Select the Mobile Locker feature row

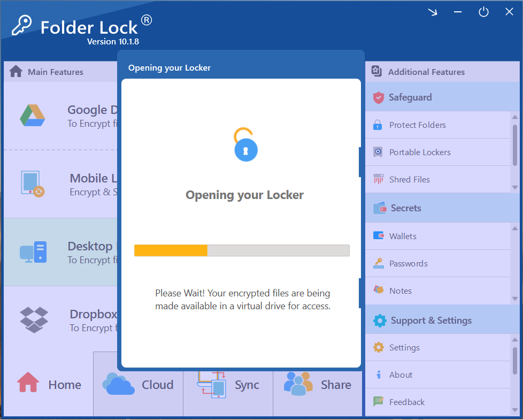coord(60,184)
